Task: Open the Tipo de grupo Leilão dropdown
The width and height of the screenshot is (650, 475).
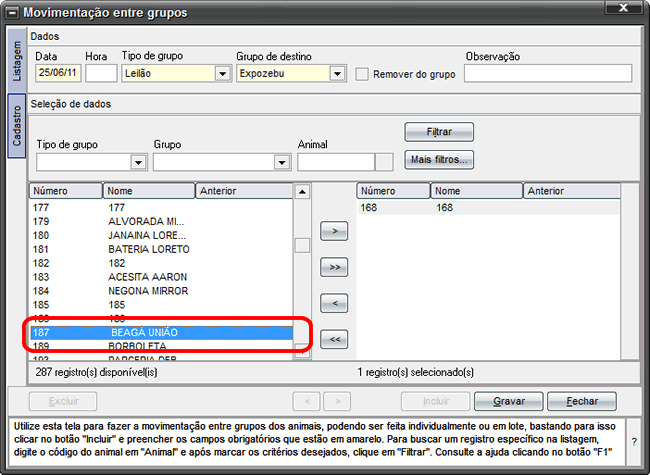Action: click(222, 73)
